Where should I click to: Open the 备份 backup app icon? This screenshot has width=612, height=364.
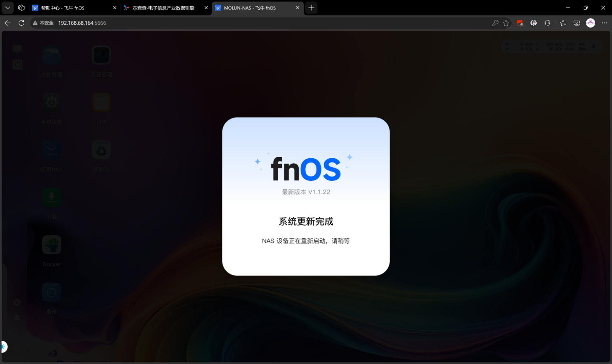tap(52, 293)
